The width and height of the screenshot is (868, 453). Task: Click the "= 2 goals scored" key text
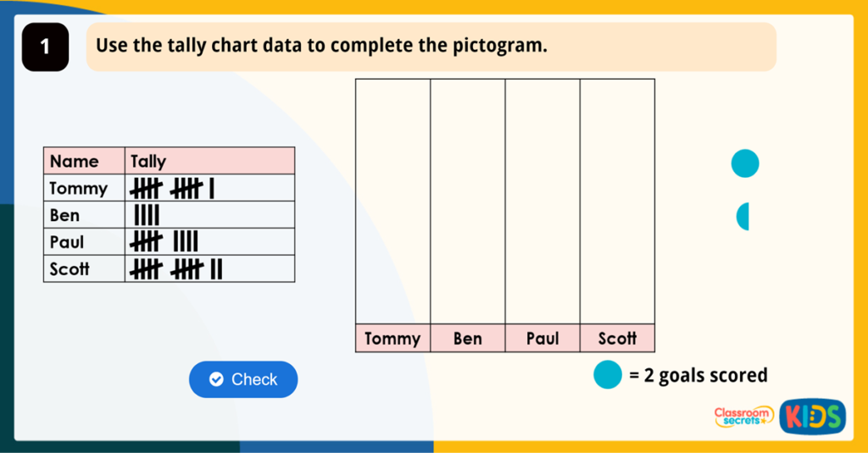(698, 375)
